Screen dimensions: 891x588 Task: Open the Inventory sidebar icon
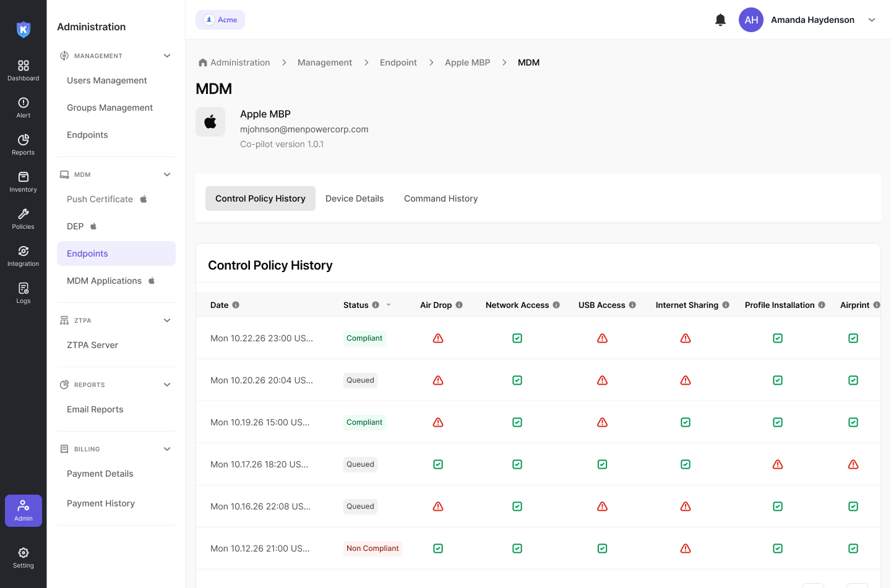(24, 181)
